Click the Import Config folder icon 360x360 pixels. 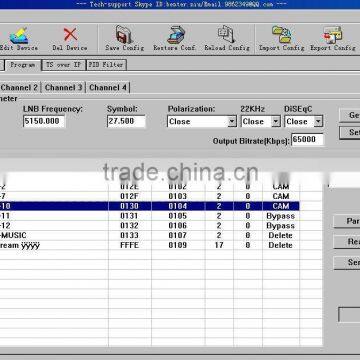(x=282, y=35)
